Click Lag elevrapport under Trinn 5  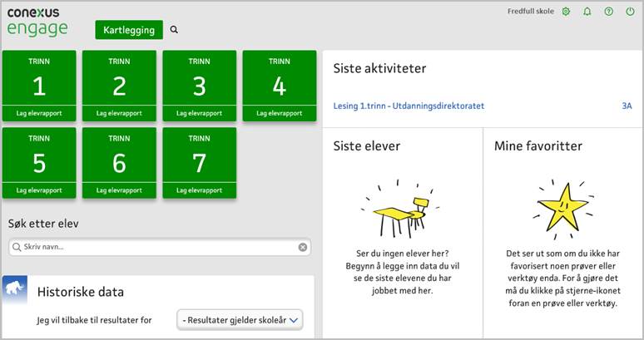click(x=39, y=190)
